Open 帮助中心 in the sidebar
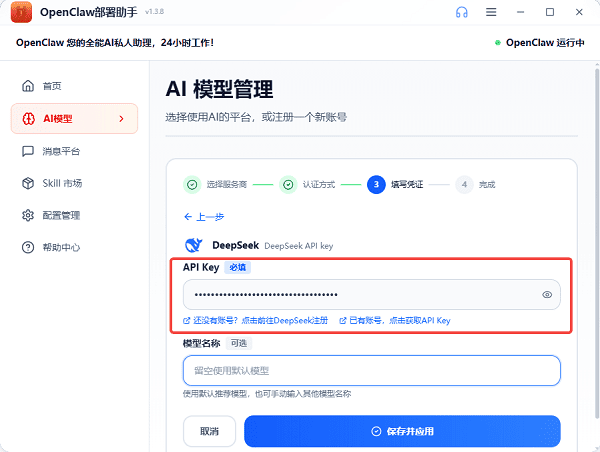Image resolution: width=600 pixels, height=452 pixels. click(x=74, y=248)
